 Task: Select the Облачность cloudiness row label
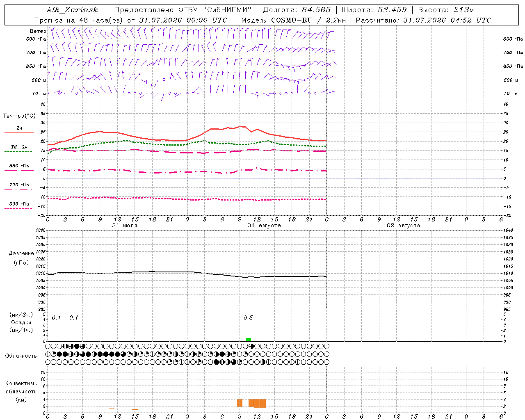tap(21, 356)
